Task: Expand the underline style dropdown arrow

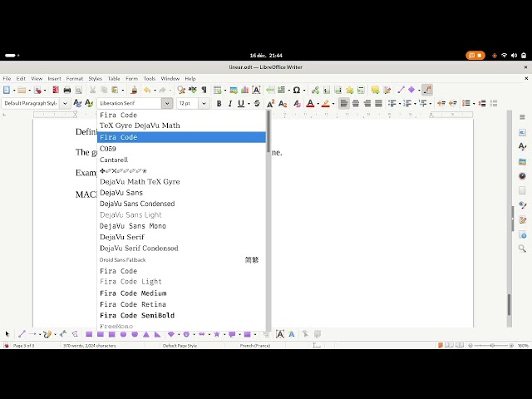Action: 249,104
